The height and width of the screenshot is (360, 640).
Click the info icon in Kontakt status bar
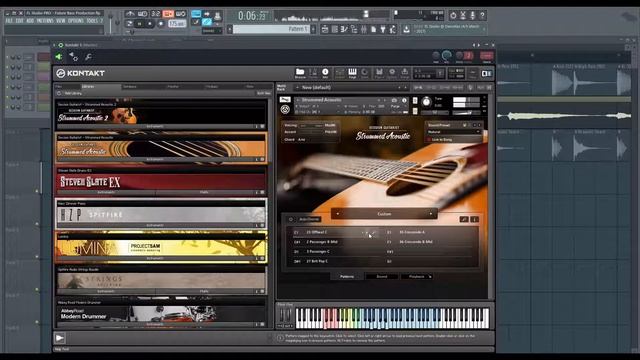coord(280,338)
